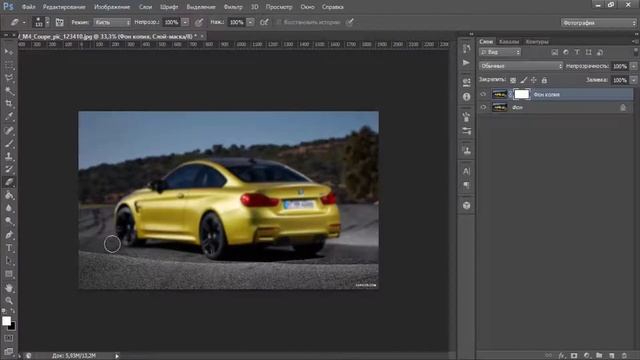Screen dimensions: 640x360
Task: Create a new layer icon
Action: pos(611,356)
